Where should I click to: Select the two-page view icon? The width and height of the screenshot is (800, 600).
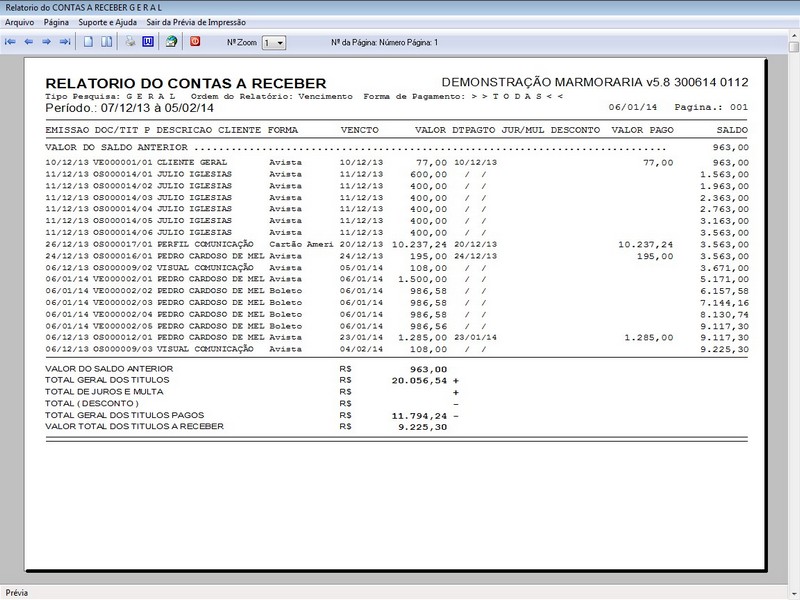click(x=104, y=41)
